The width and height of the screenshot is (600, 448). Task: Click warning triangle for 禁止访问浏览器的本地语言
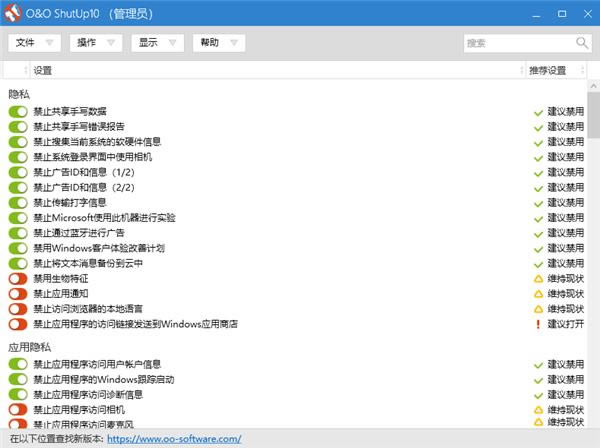click(538, 309)
